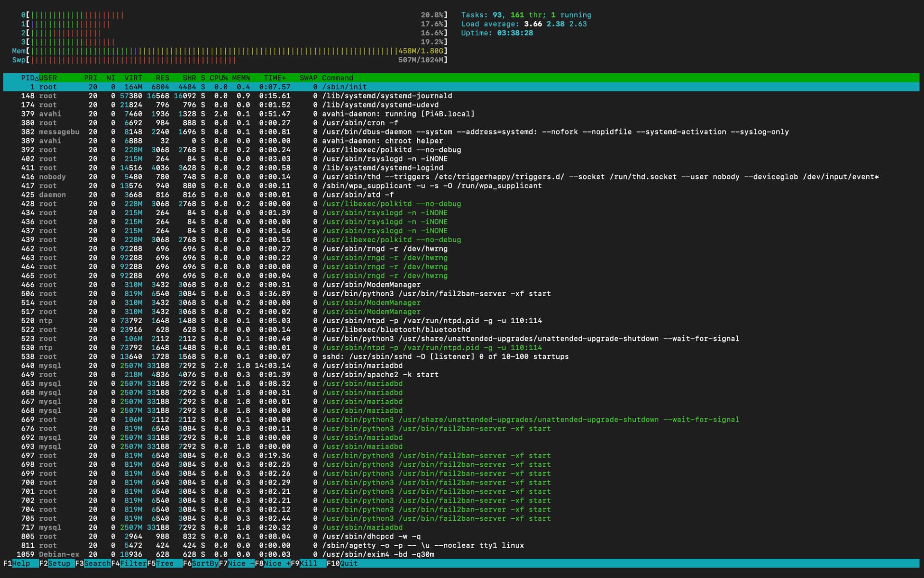The image size is (924, 578).
Task: Click the TIME+ column header
Action: coord(274,78)
